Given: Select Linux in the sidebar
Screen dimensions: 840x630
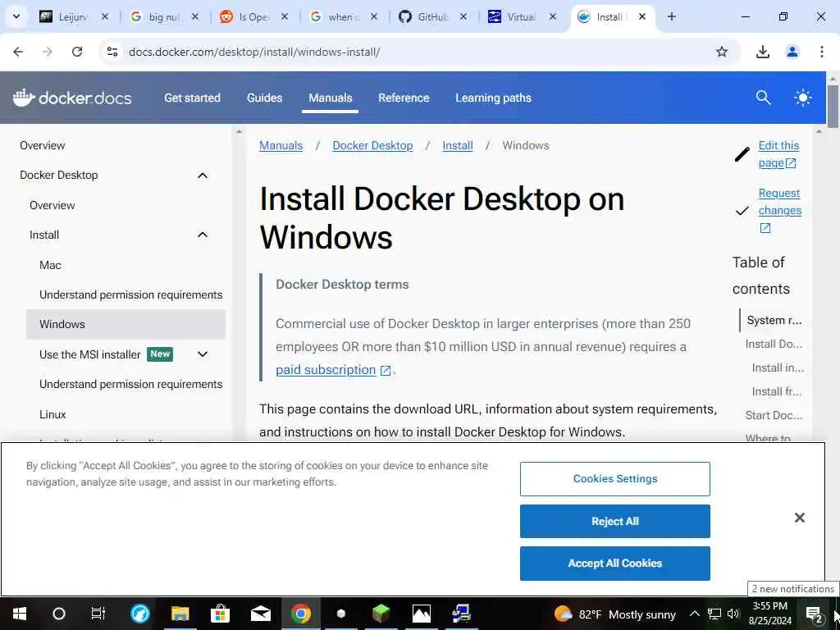Looking at the screenshot, I should coord(52,414).
